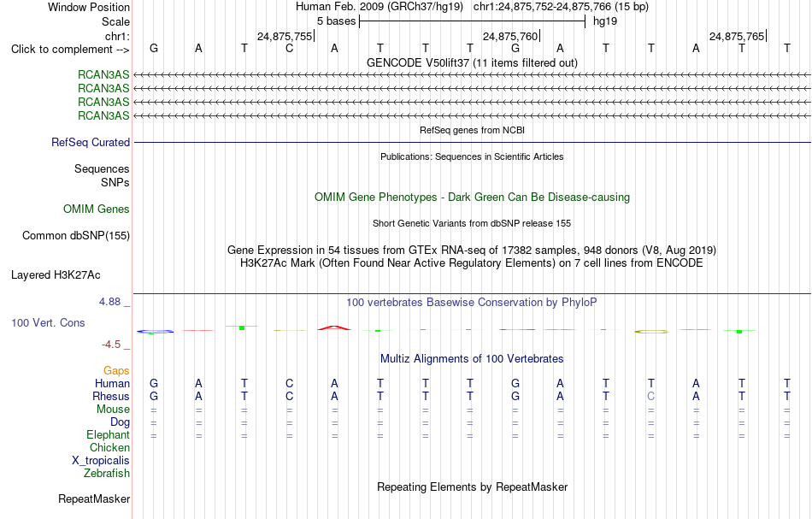Open the RepeatMasker track label
This screenshot has width=812, height=519.
coord(94,499)
